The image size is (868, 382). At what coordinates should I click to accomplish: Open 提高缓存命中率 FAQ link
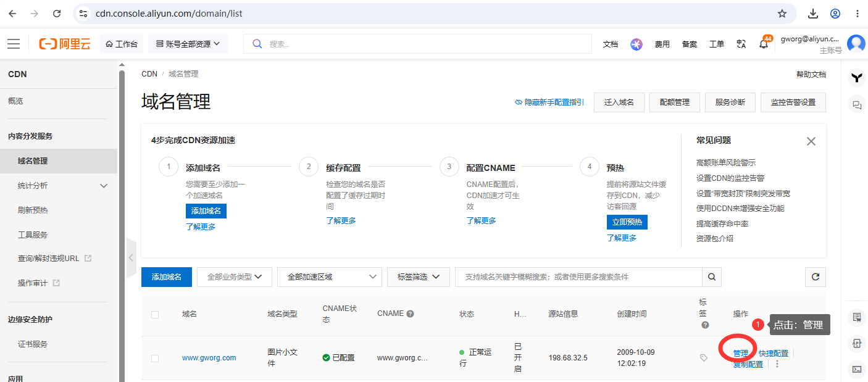(x=722, y=223)
